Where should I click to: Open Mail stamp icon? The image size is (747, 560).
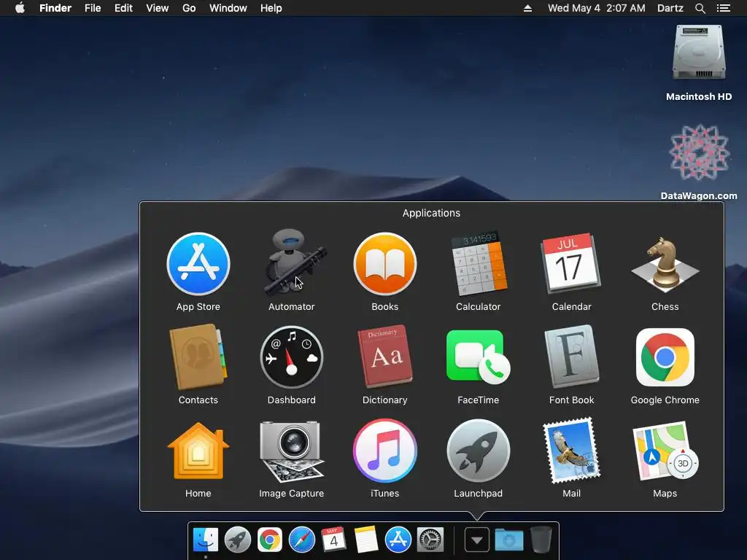[x=572, y=451]
